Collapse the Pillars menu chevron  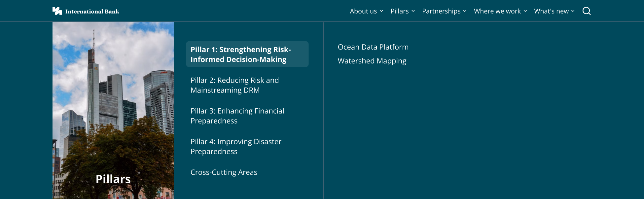(x=413, y=11)
